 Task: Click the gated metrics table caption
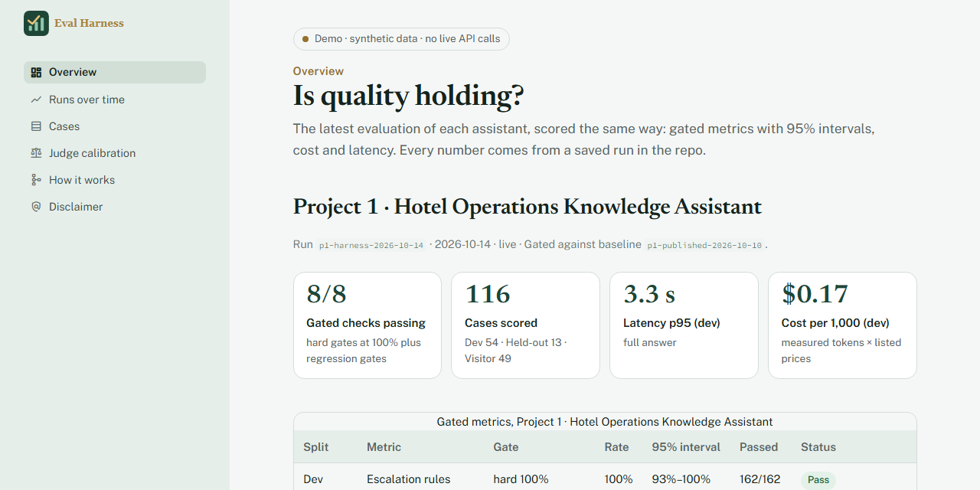pyautogui.click(x=605, y=422)
